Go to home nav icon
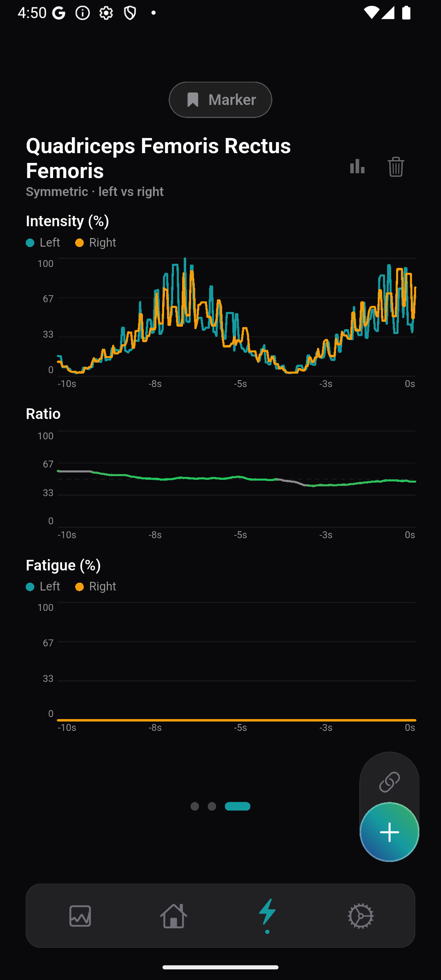441x980 pixels. [x=174, y=915]
